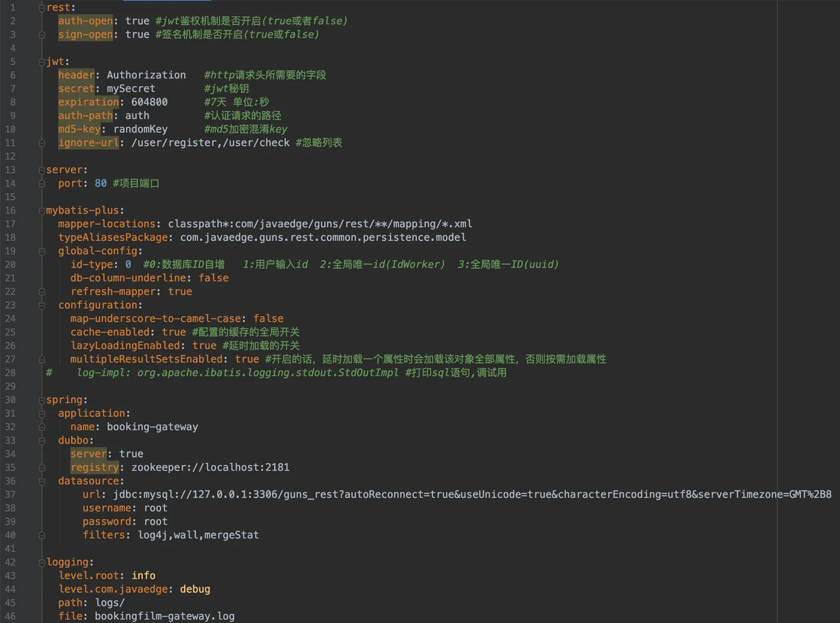Click the /user/register,/user/check value
Viewport: 840px width, 623px height.
point(211,143)
